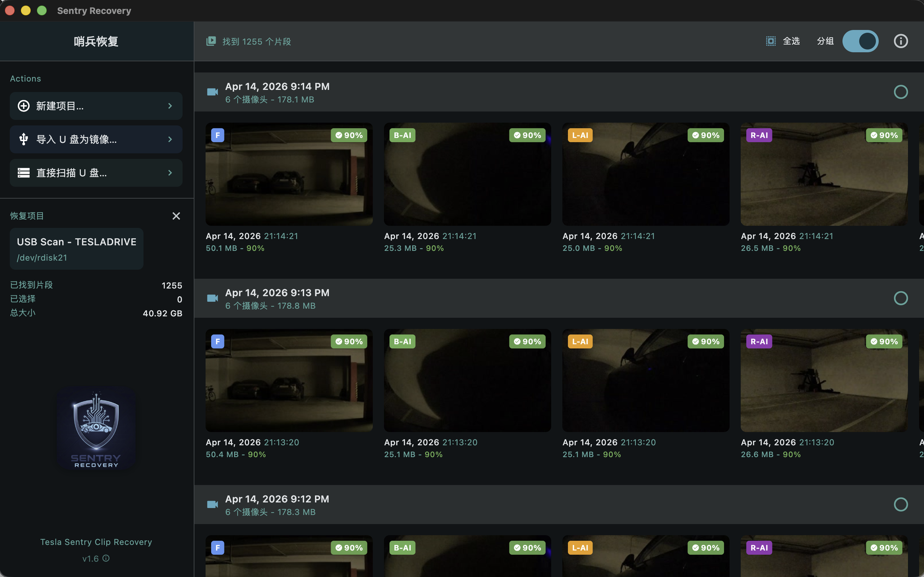The height and width of the screenshot is (577, 924).
Task: Click the 新建项目... action button
Action: 96,106
